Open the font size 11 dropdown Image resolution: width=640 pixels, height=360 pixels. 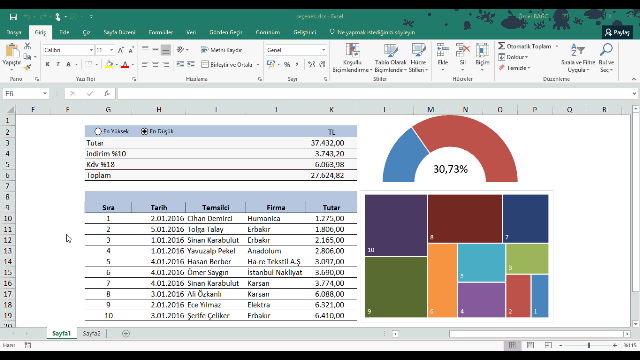[x=111, y=50]
